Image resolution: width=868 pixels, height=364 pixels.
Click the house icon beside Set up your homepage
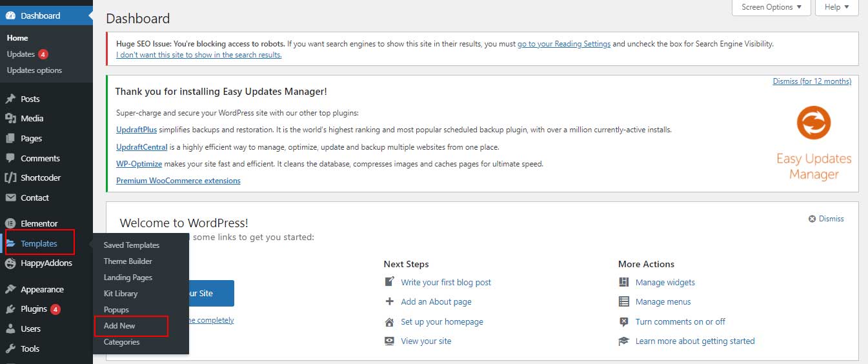[389, 321]
